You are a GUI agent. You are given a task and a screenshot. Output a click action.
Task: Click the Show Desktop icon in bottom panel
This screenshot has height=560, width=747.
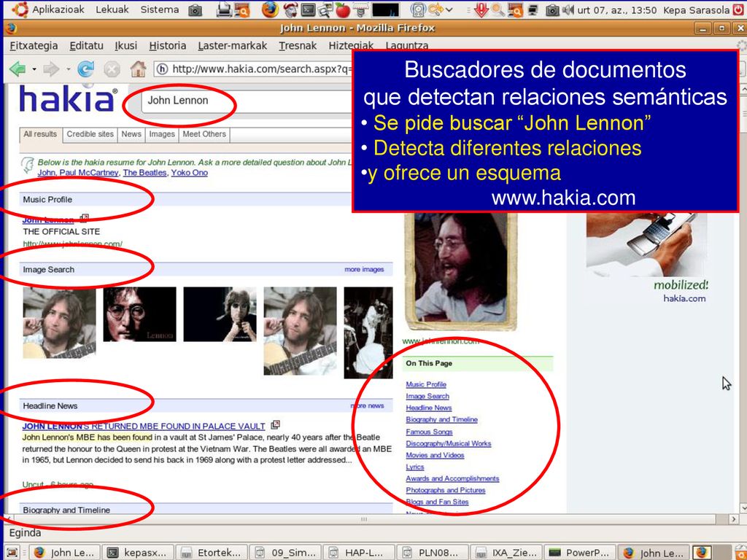(12, 553)
